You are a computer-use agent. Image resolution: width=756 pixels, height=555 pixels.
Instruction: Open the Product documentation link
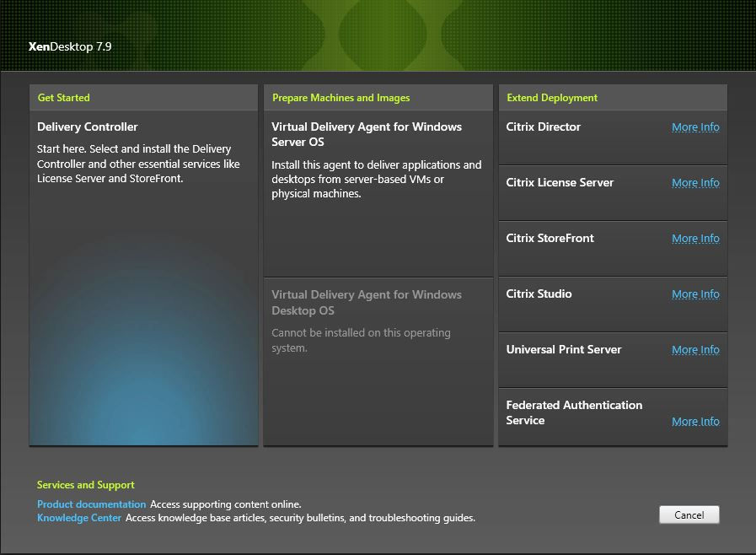(92, 504)
